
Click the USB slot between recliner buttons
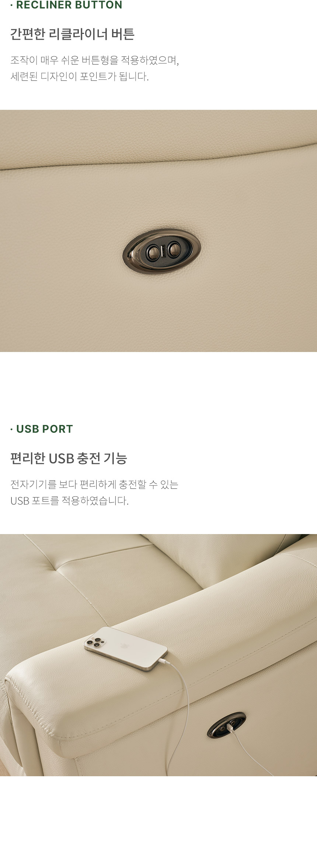(163, 252)
